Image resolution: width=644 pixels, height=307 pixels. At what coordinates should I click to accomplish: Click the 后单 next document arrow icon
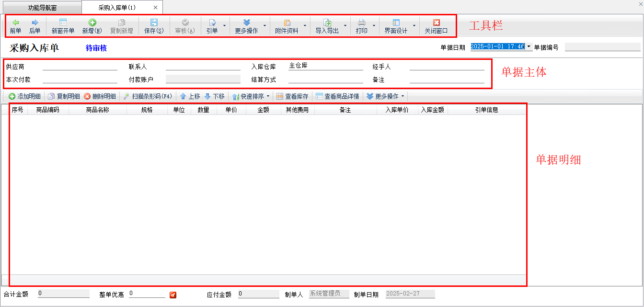pos(34,23)
